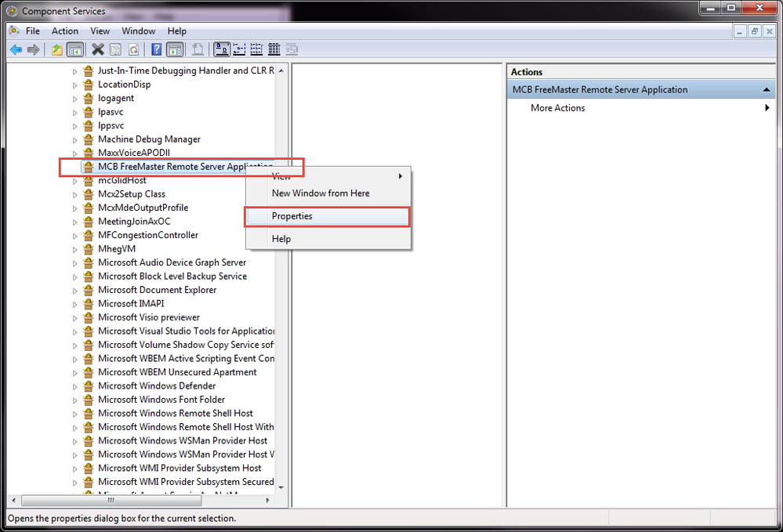Toggle the Show/Hide Action Pane icon

coord(174,49)
